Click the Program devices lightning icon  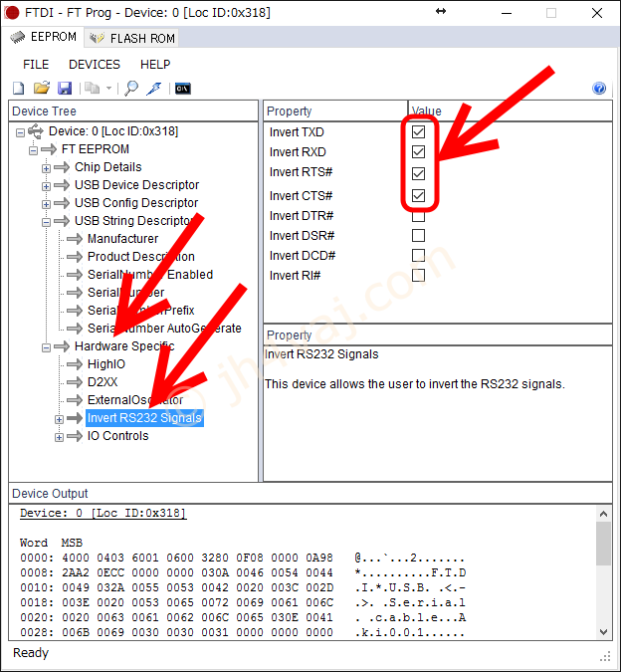click(x=153, y=89)
